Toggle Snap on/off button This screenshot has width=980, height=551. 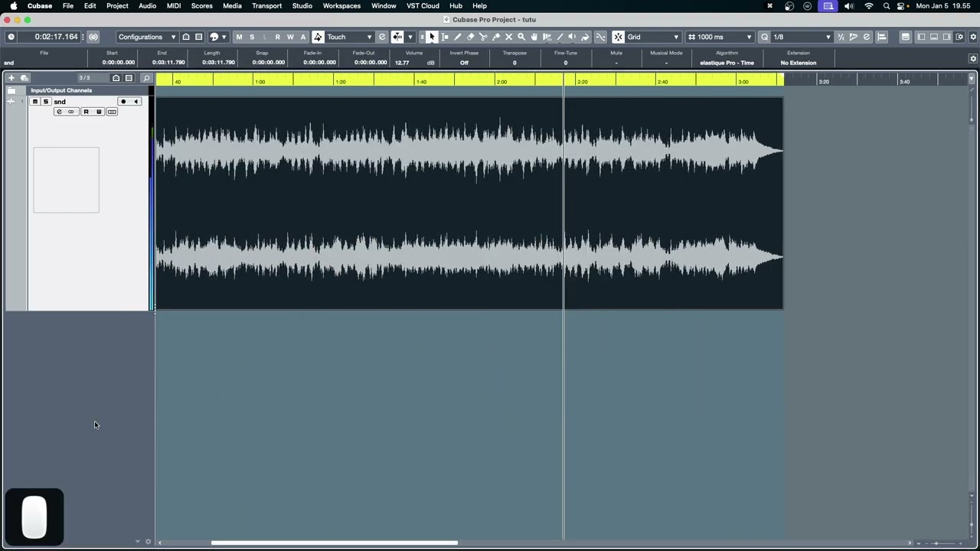pyautogui.click(x=618, y=37)
